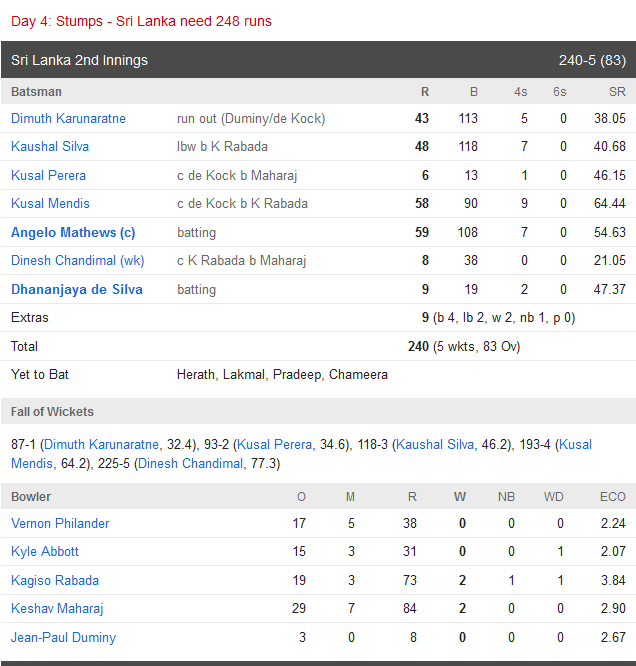Viewport: 636px width, 666px height.
Task: Collapse the Sri Lanka 2nd Innings header bar
Action: (318, 60)
